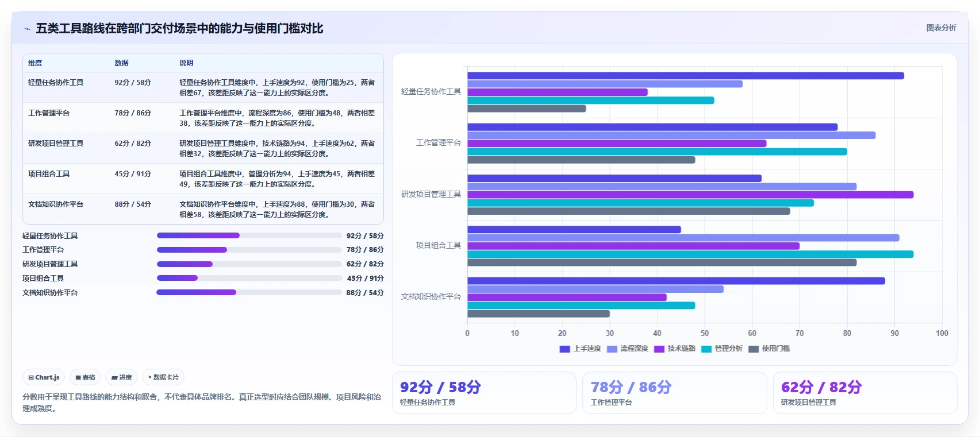The height and width of the screenshot is (437, 980).
Task: Click the 工作管理平台 y-axis label in chart
Action: tap(439, 142)
